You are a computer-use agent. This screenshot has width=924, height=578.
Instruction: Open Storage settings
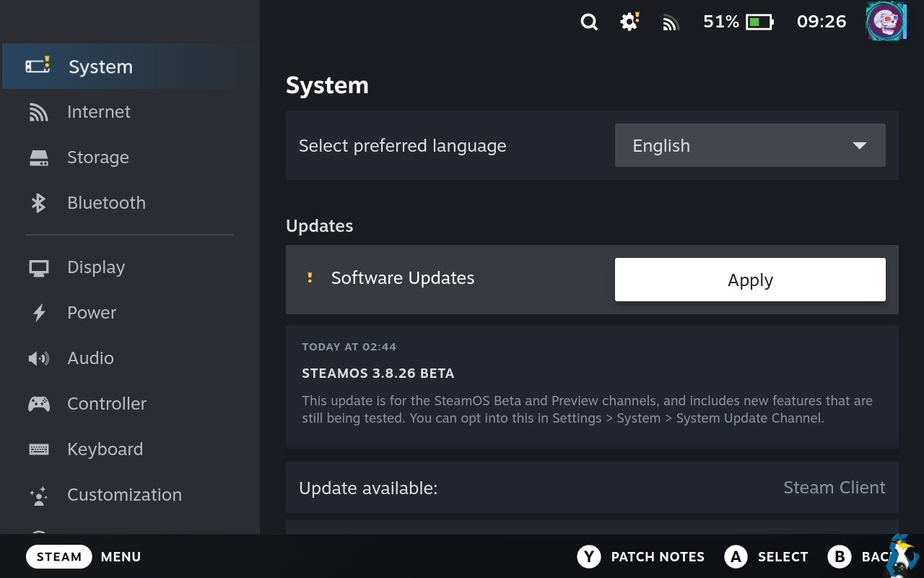click(130, 158)
